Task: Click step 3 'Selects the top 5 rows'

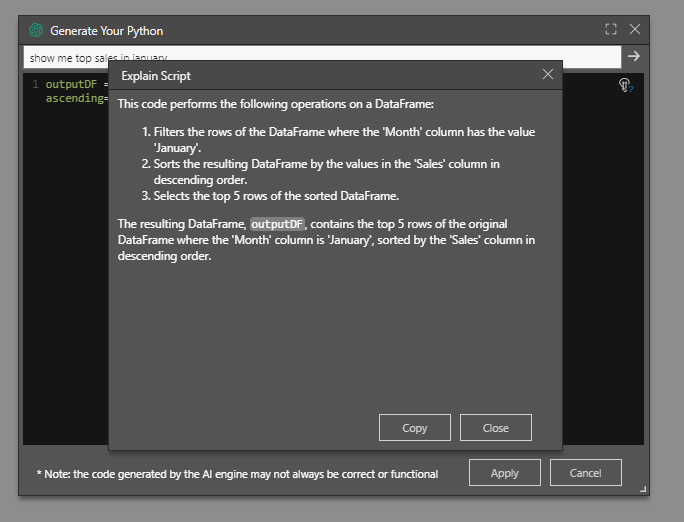Action: point(276,196)
